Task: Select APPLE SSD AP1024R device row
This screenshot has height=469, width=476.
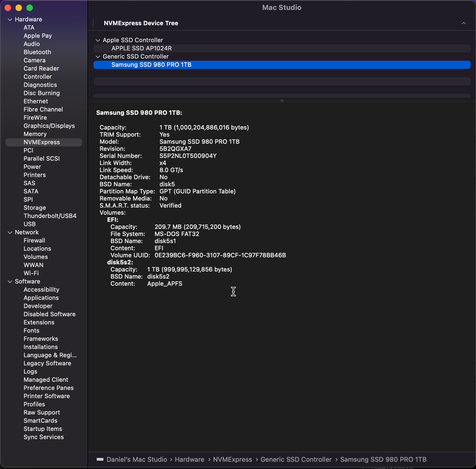Action: (x=282, y=48)
